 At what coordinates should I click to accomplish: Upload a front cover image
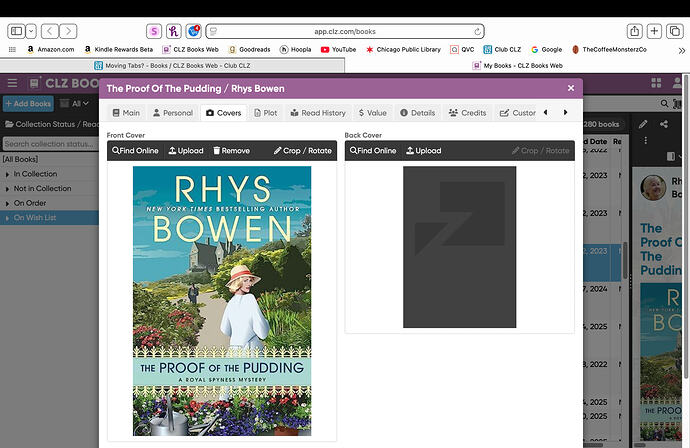click(186, 151)
